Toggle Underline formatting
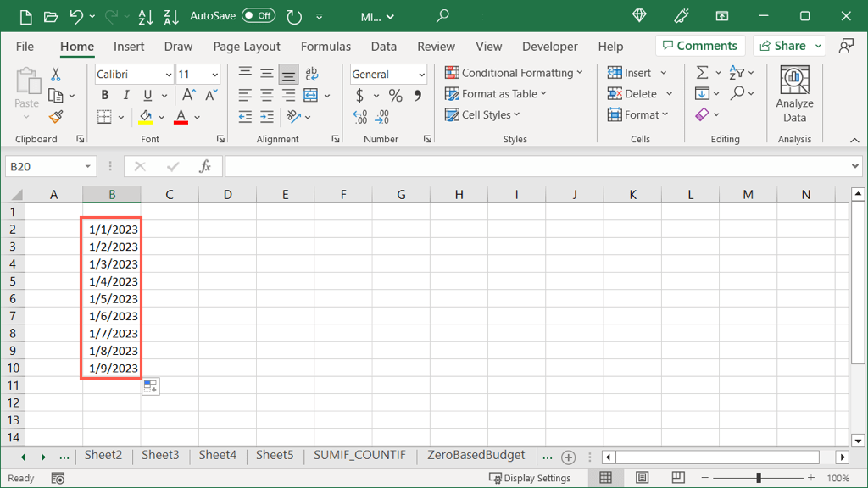 click(147, 95)
